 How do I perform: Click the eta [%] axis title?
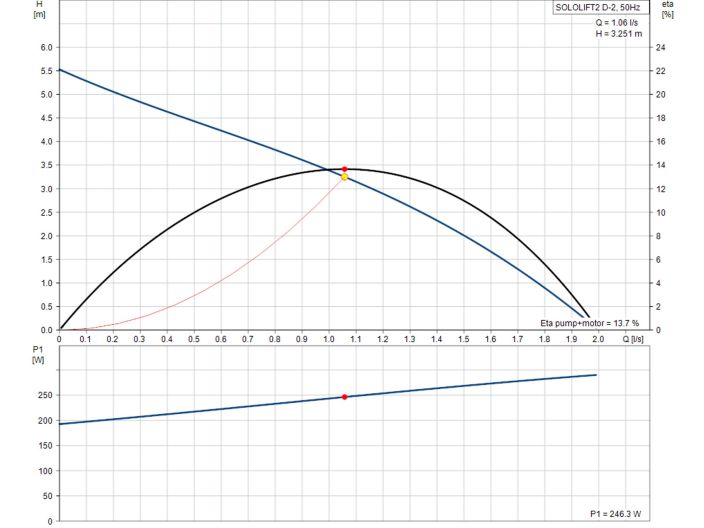coord(667,10)
